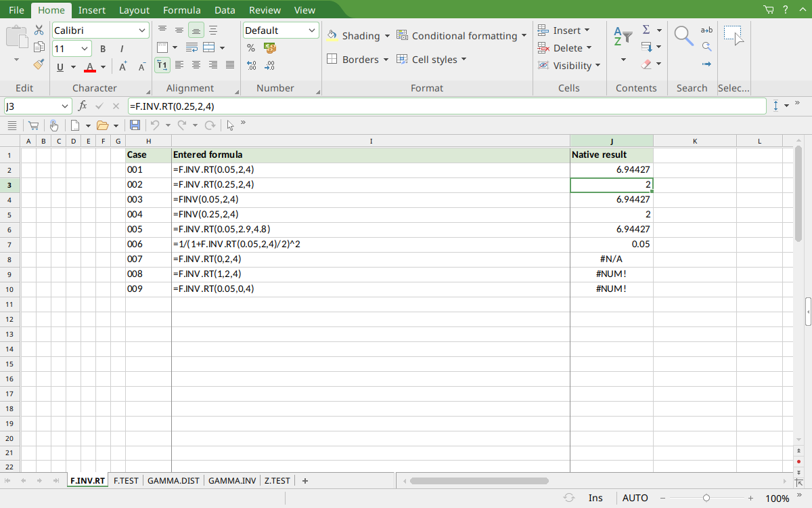812x508 pixels.
Task: Expand the Shading dropdown
Action: pos(387,36)
